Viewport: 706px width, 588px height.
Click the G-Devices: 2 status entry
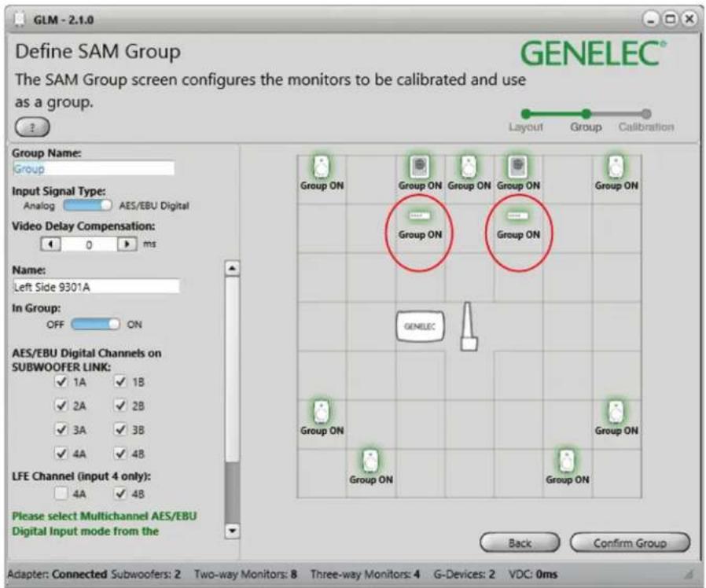click(x=464, y=574)
